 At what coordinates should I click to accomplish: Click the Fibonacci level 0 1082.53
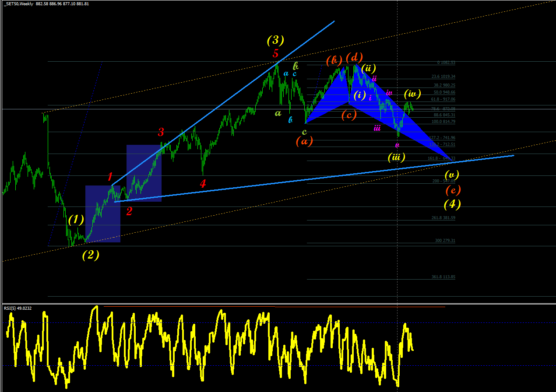point(446,63)
